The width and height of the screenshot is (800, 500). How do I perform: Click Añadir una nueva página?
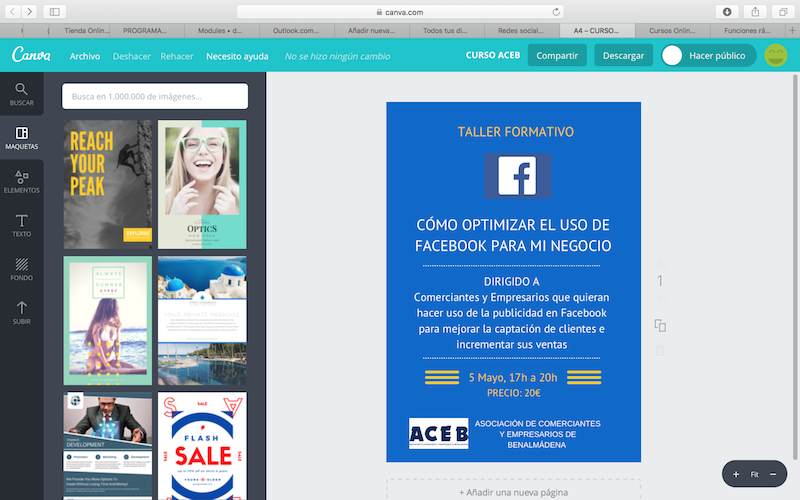[513, 492]
